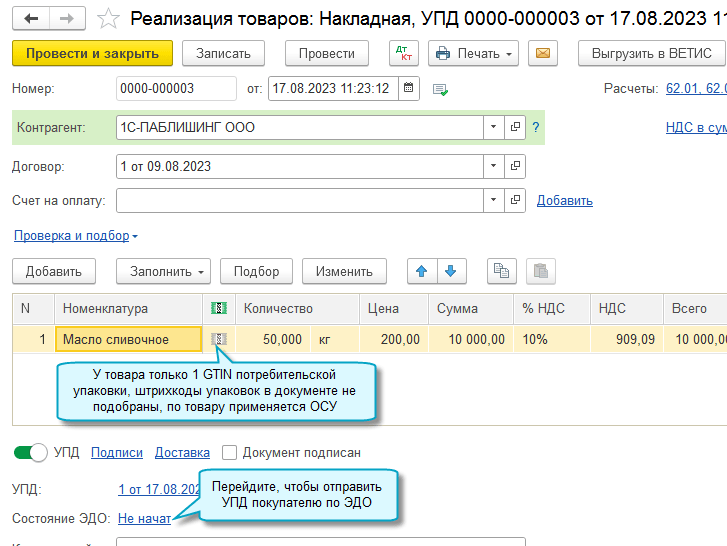Image resolution: width=727 pixels, height=546 pixels.
Task: Move row down with blue arrow
Action: point(450,271)
